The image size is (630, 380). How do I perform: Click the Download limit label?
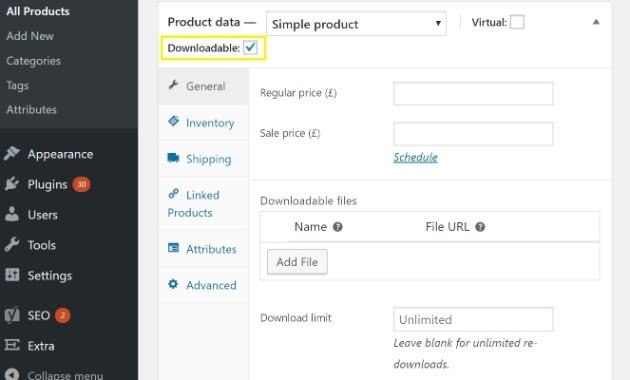click(x=296, y=318)
